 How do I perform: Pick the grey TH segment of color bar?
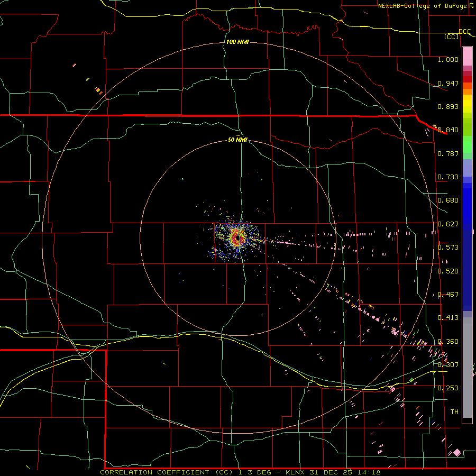467,368
